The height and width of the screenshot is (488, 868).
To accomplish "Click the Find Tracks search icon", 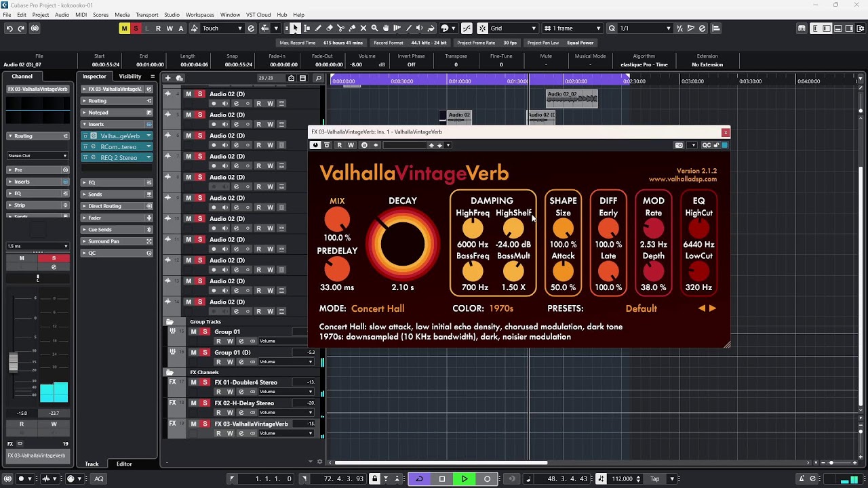I will pyautogui.click(x=319, y=78).
